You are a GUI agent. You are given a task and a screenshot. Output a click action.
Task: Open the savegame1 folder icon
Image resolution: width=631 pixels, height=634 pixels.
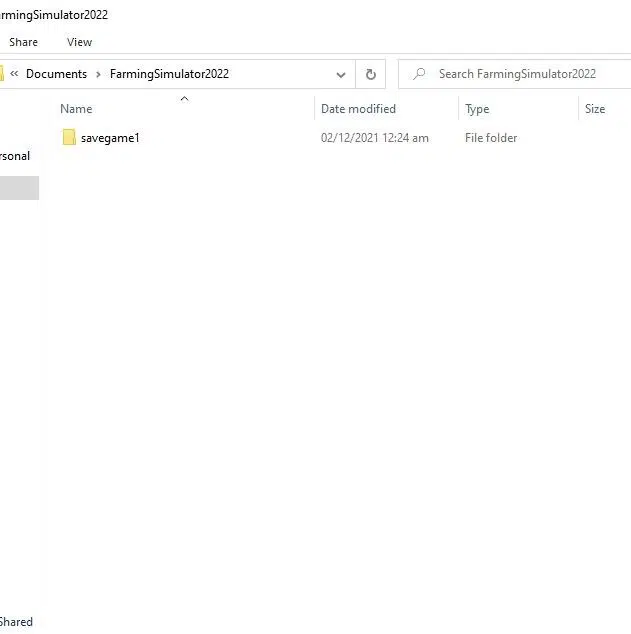[x=69, y=137]
